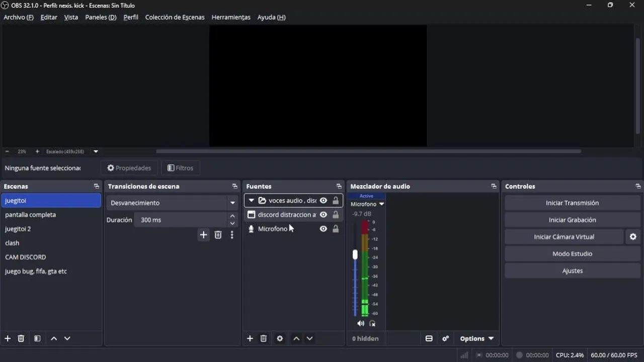Viewport: 644px width, 362px height.
Task: Open source properties gear in Fuentes toolbar
Action: click(280, 338)
